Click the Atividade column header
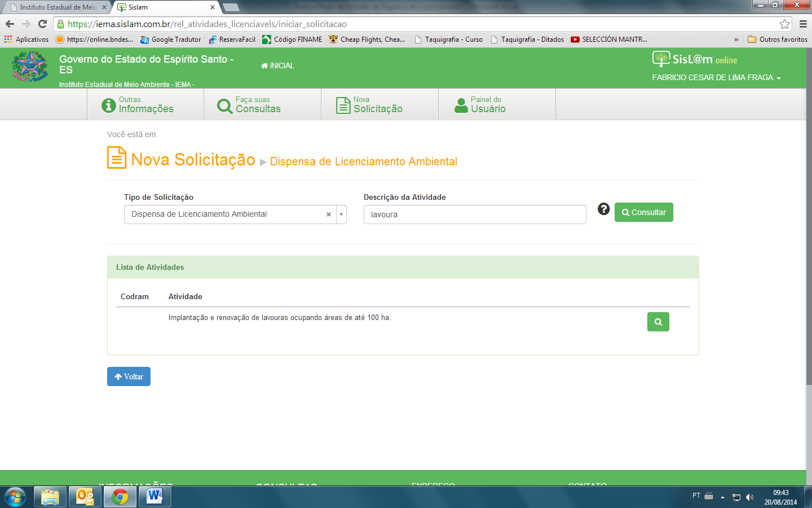The height and width of the screenshot is (508, 812). click(186, 296)
